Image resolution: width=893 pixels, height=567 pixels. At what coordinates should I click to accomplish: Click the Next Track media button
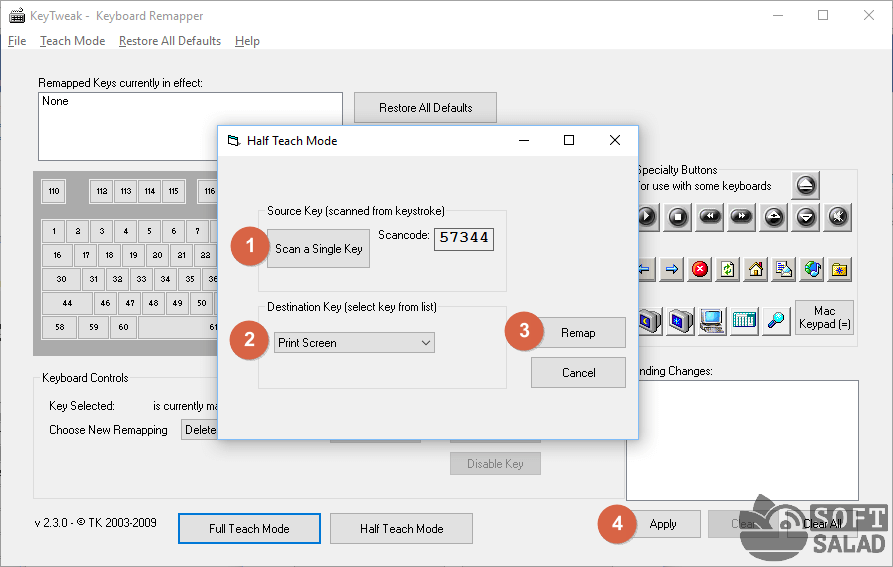coord(741,216)
